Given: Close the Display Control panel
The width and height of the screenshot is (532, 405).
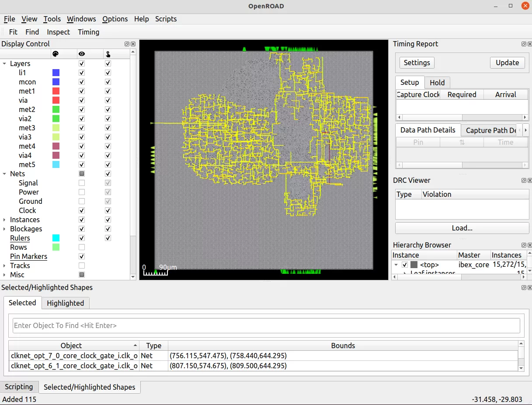Looking at the screenshot, I should point(133,44).
